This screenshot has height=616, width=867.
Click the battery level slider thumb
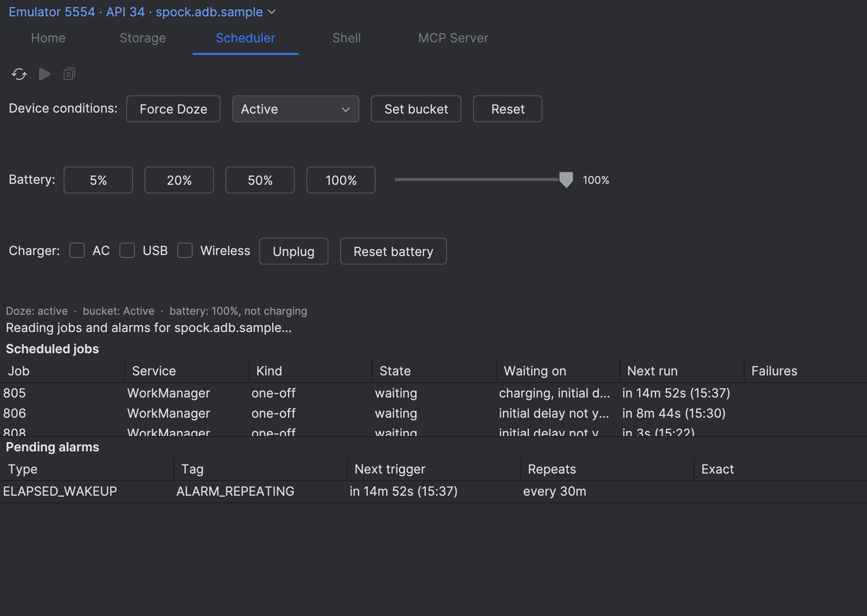[566, 180]
